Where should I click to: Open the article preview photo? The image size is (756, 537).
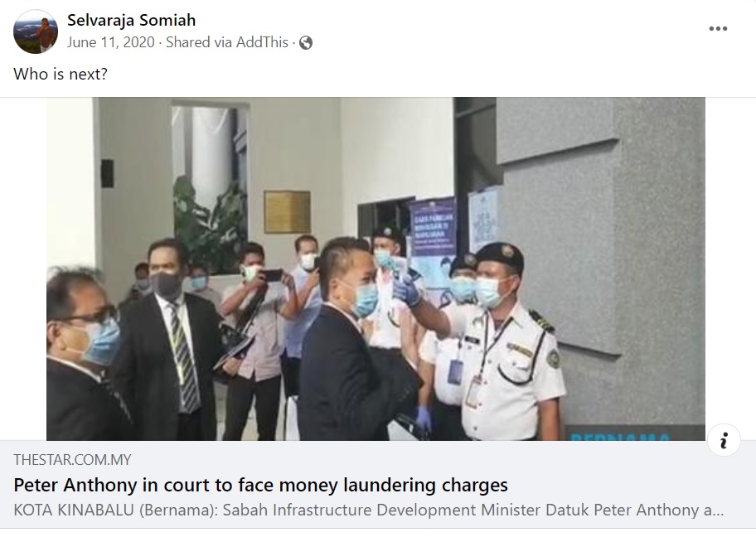[x=376, y=268]
